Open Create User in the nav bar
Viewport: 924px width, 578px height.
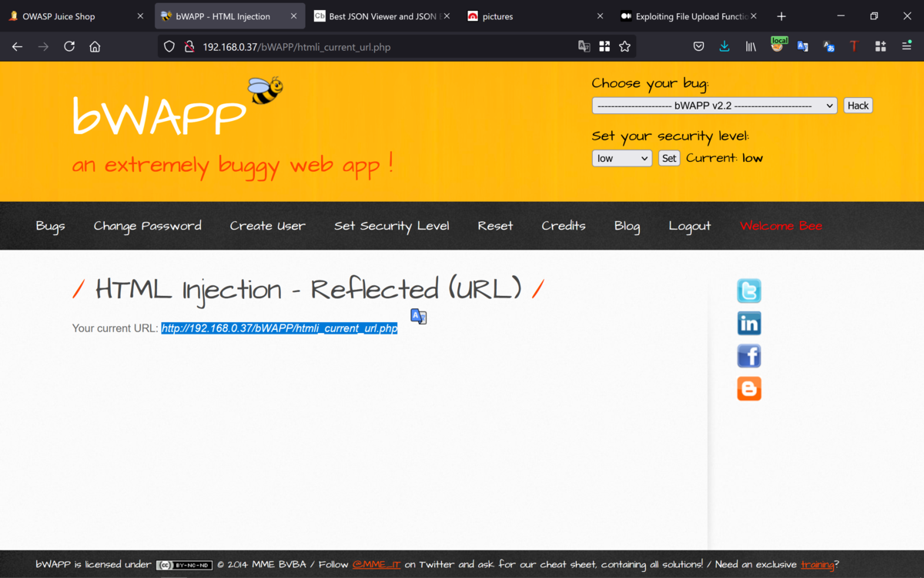[x=267, y=226]
